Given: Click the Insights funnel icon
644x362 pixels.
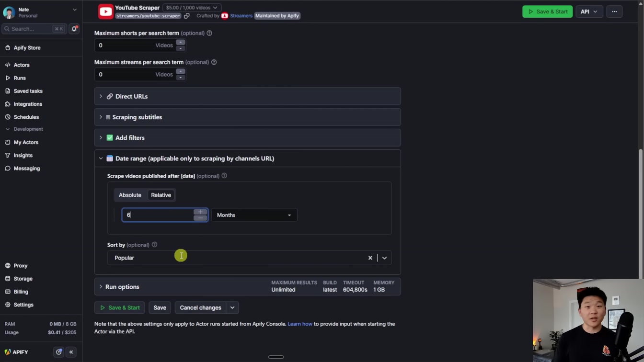Looking at the screenshot, I should [x=8, y=155].
